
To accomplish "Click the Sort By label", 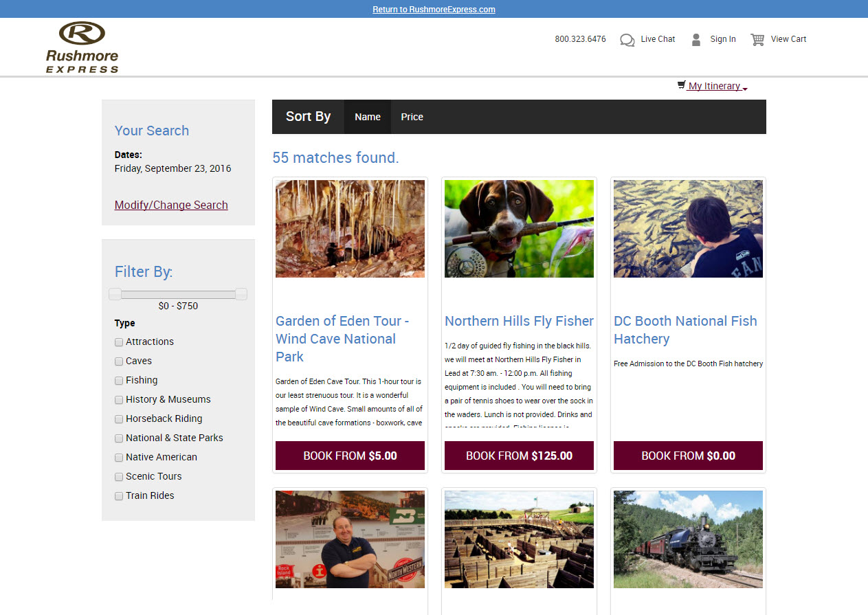I will [308, 117].
